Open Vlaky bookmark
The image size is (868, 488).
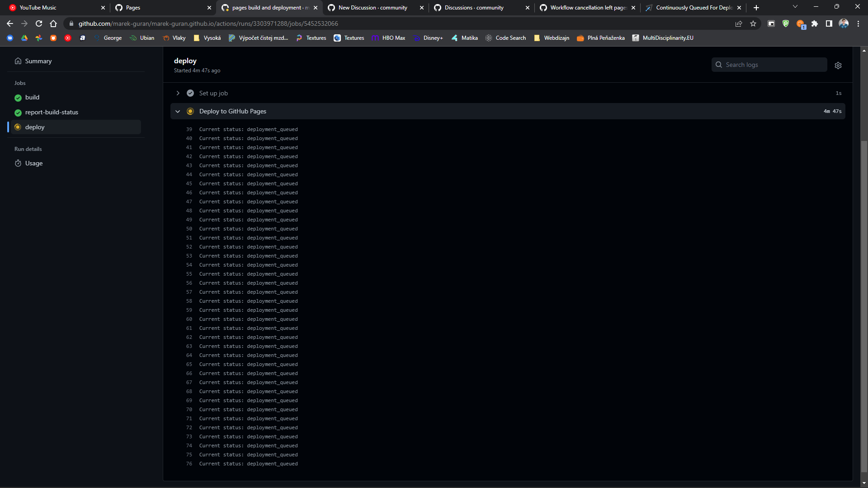tap(174, 38)
